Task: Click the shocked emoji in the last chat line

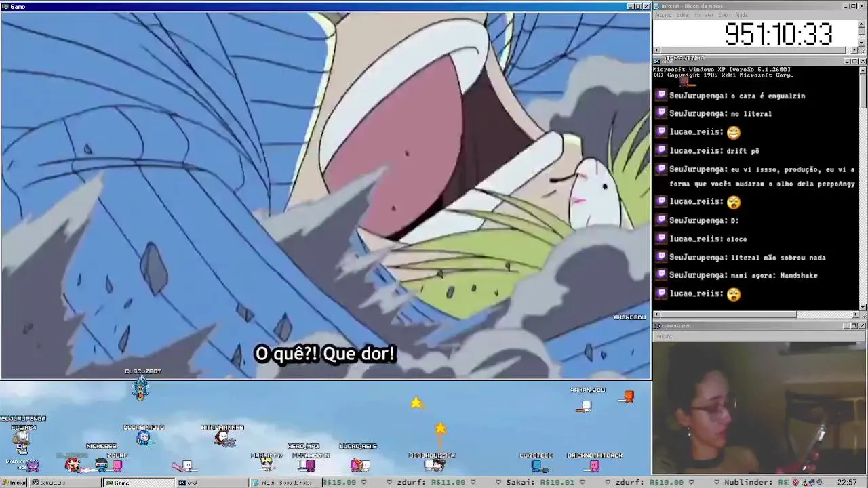Action: point(733,294)
